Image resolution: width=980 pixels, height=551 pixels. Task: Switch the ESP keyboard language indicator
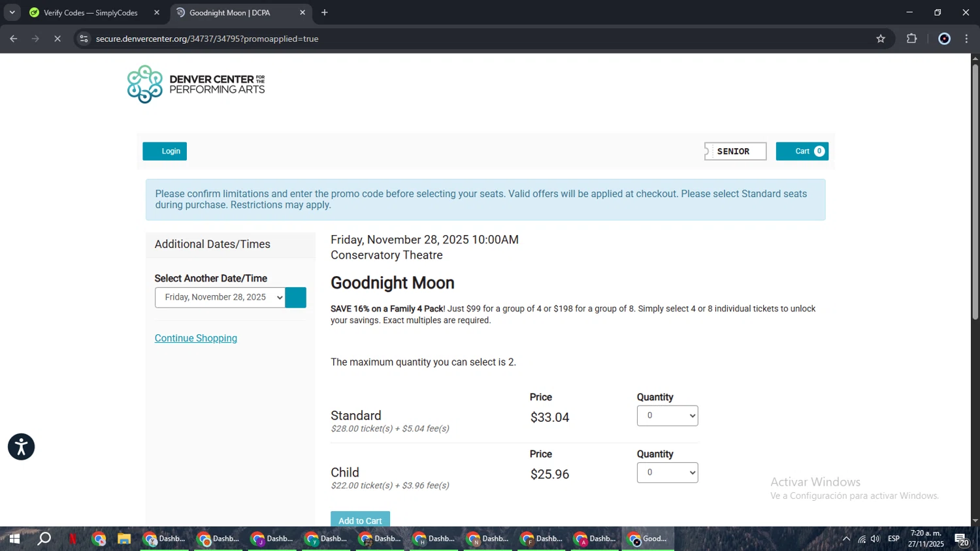894,539
